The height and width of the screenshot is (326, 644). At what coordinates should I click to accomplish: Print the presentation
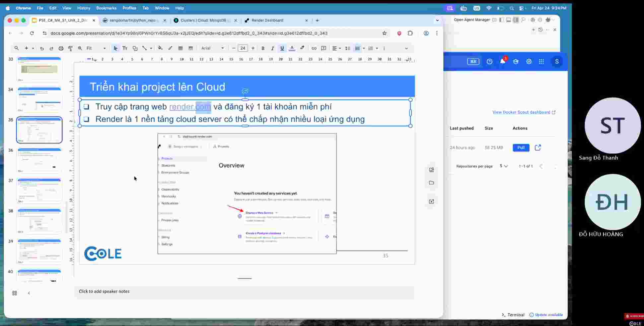click(x=61, y=48)
